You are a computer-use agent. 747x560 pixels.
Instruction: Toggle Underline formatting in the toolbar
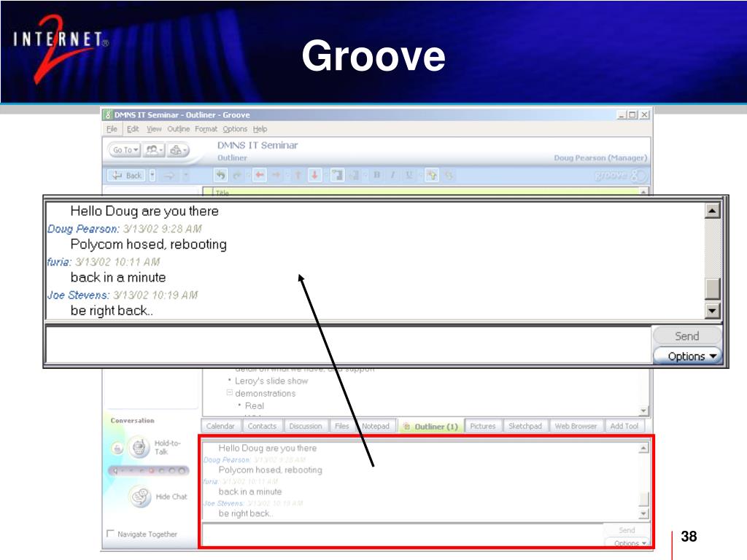(x=409, y=175)
